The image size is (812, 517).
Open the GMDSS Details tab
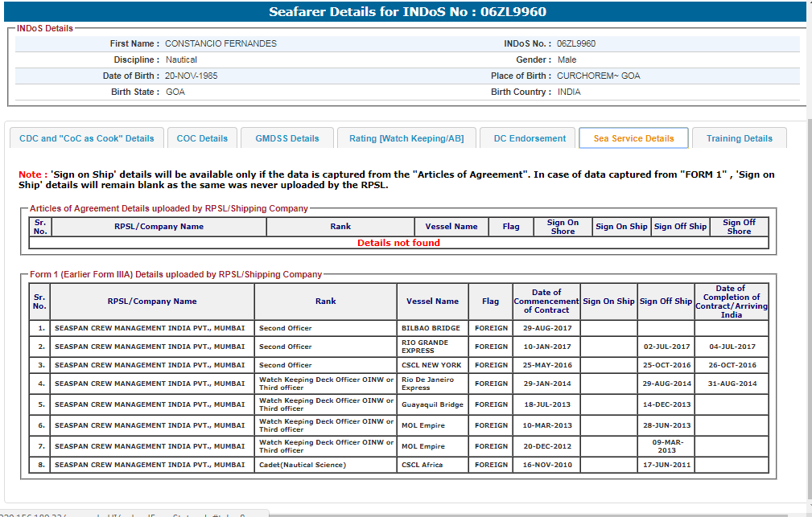(287, 138)
